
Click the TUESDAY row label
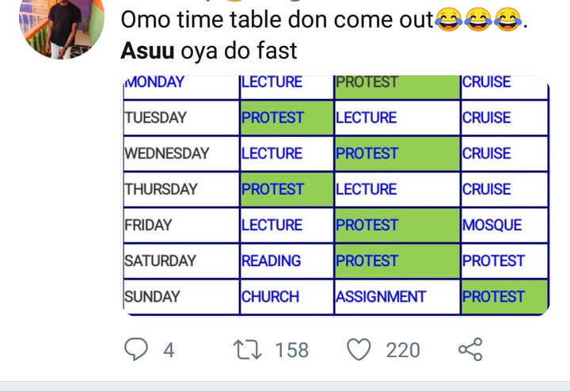(155, 118)
